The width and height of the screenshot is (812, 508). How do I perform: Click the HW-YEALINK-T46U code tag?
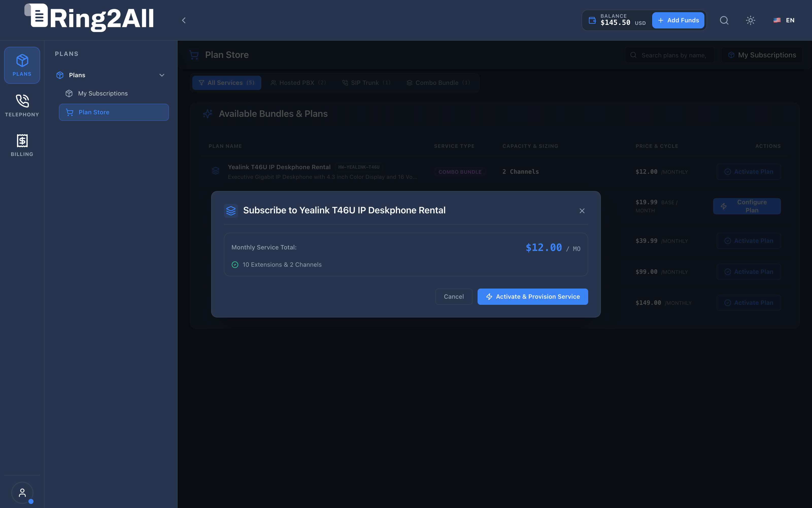pos(359,167)
